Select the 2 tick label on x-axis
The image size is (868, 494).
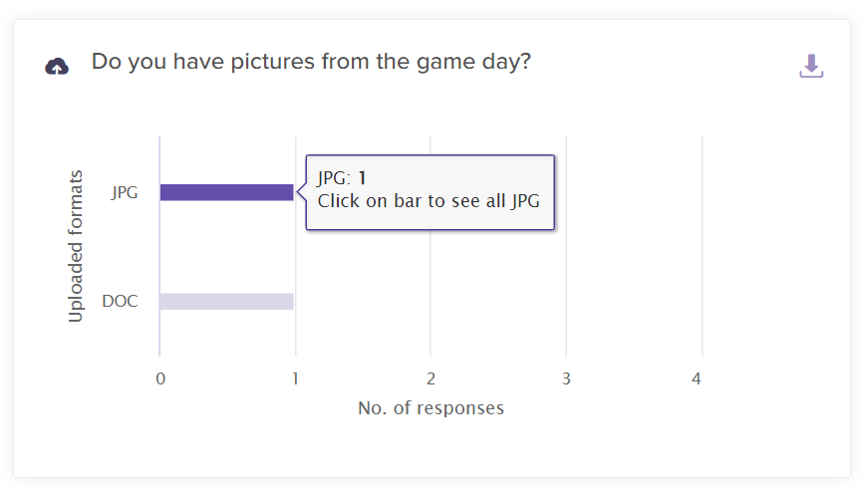(431, 378)
